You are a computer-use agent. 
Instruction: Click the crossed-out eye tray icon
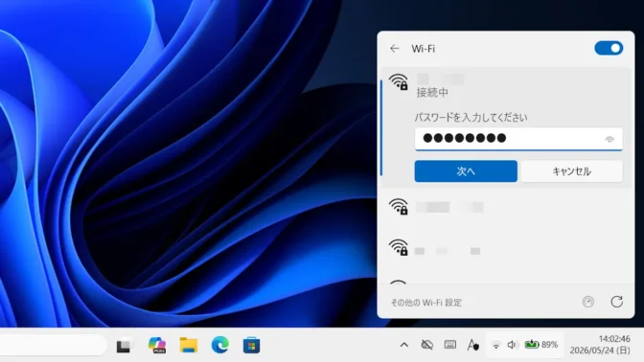pyautogui.click(x=427, y=345)
